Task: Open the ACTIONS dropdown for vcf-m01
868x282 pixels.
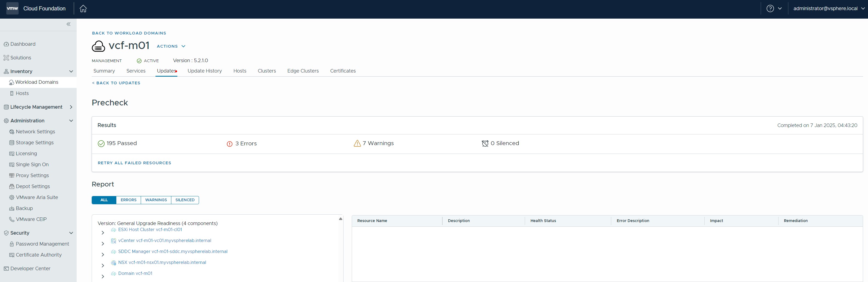Action: click(x=171, y=47)
